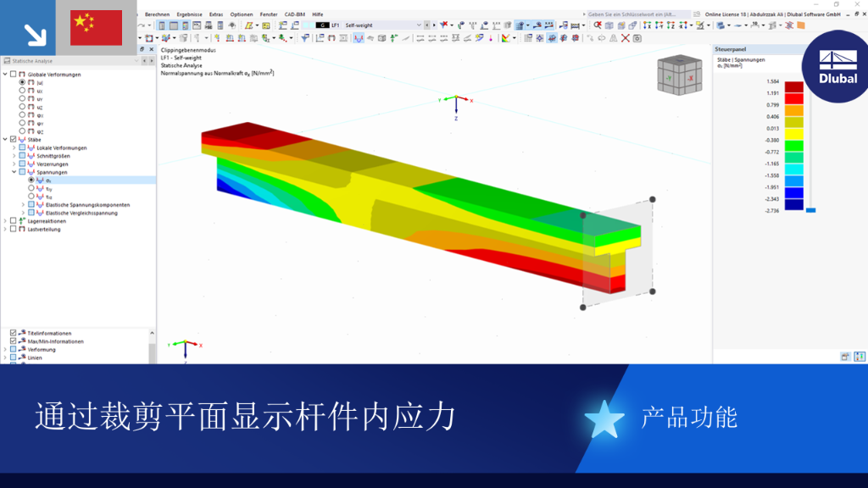This screenshot has height=488, width=868.
Task: Uncheck the Titelinformationen checkbox
Action: pos(14,333)
